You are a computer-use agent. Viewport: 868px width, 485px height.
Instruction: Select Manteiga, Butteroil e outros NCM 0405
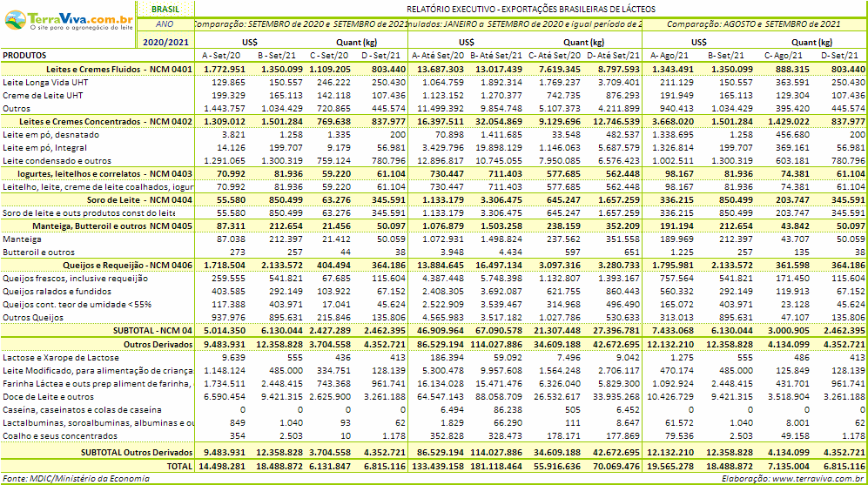tap(112, 226)
